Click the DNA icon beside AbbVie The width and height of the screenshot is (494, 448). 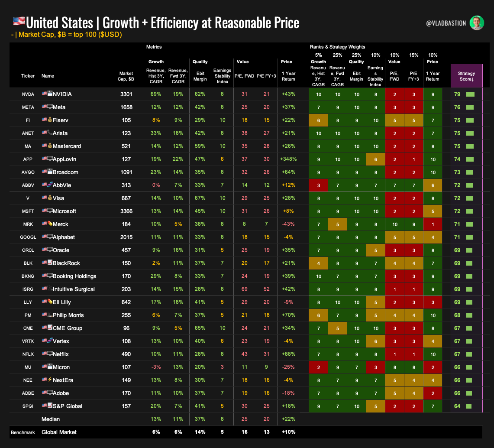pyautogui.click(x=50, y=185)
